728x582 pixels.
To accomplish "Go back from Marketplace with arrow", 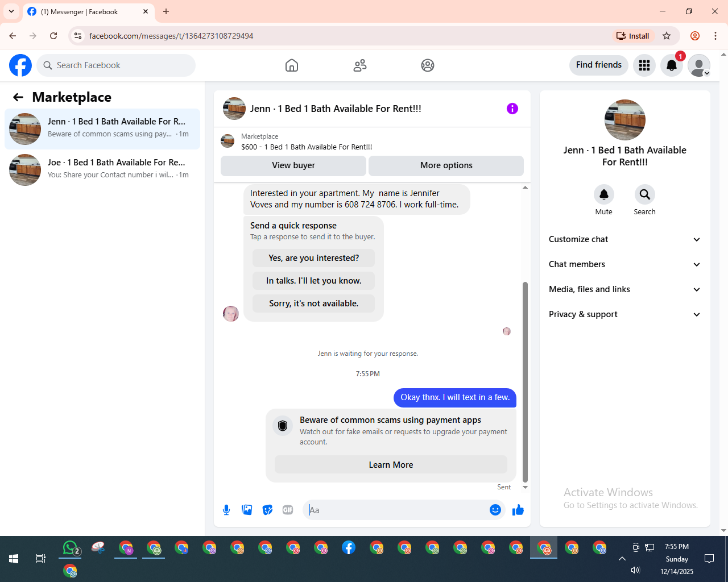I will 18,97.
